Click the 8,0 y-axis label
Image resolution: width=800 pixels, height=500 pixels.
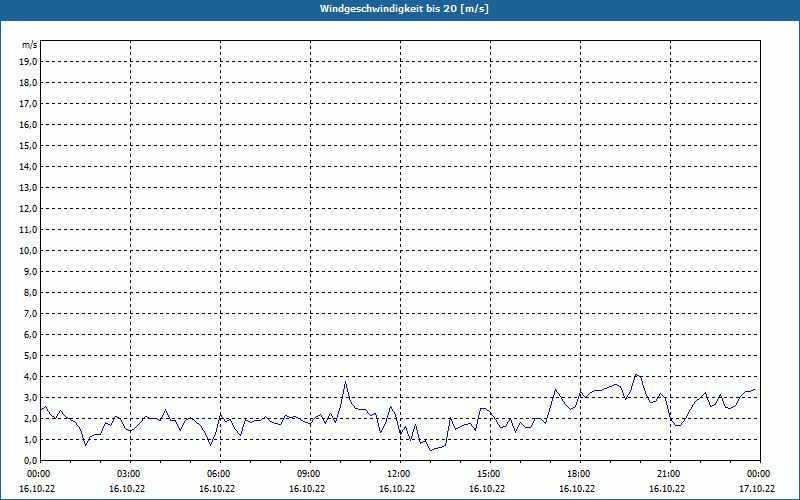click(31, 293)
